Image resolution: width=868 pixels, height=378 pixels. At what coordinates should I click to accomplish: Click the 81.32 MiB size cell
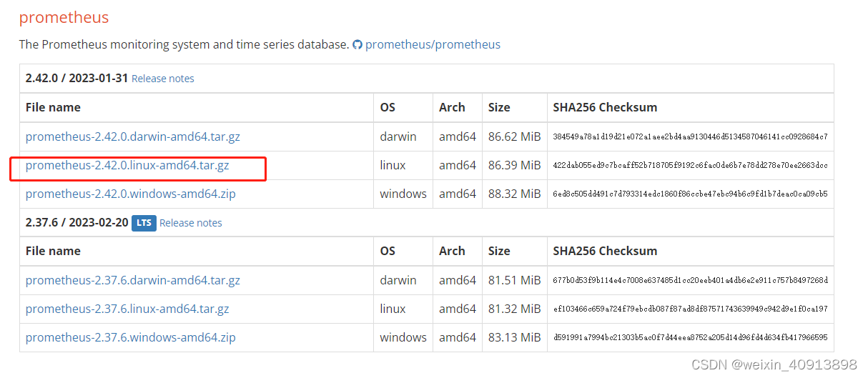coord(515,309)
